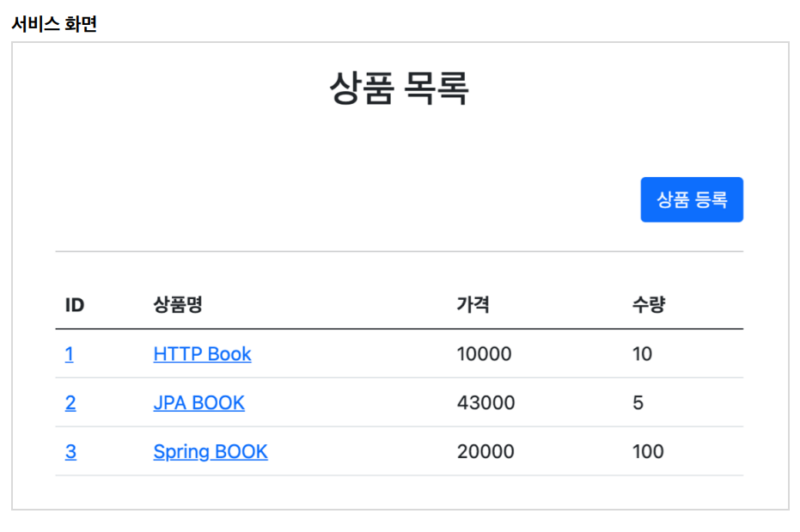Click the 상품명 column header

pos(178,304)
